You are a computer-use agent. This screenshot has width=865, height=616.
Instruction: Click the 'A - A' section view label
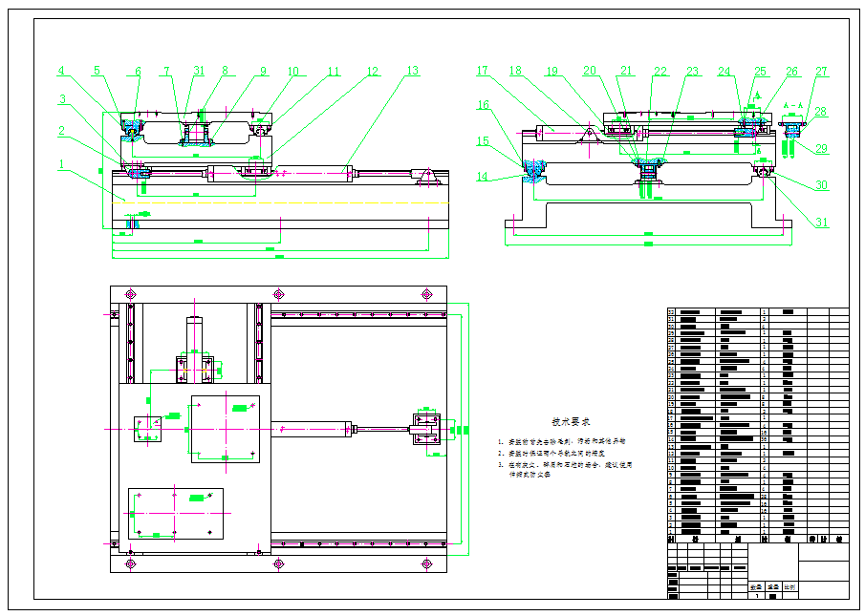point(792,105)
